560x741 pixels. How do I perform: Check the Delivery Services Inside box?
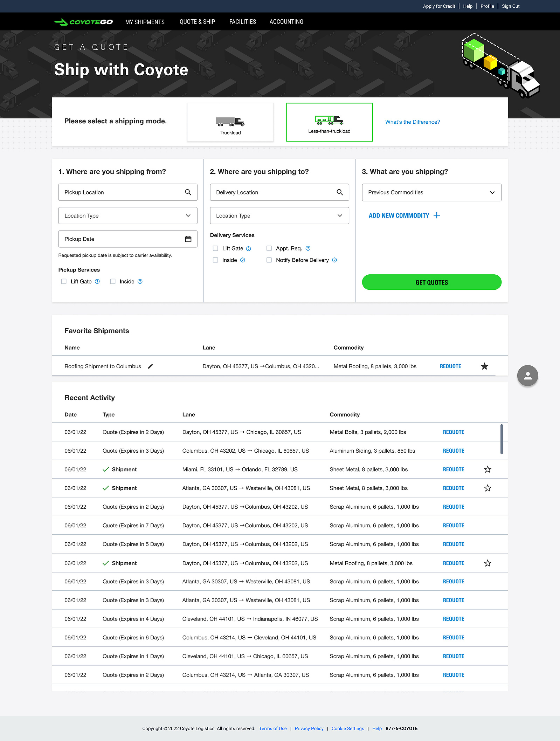215,260
